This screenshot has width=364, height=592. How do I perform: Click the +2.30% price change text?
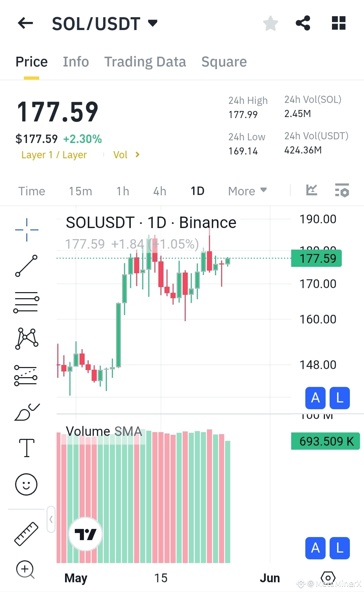[83, 139]
